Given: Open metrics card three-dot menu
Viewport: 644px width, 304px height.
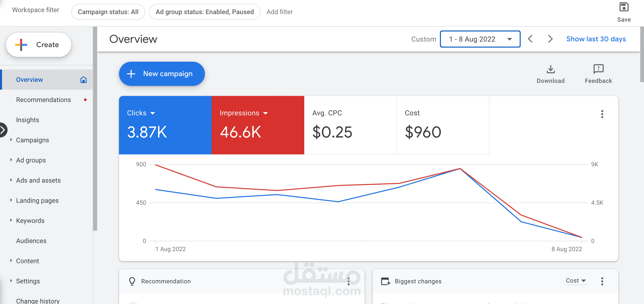Looking at the screenshot, I should point(602,114).
